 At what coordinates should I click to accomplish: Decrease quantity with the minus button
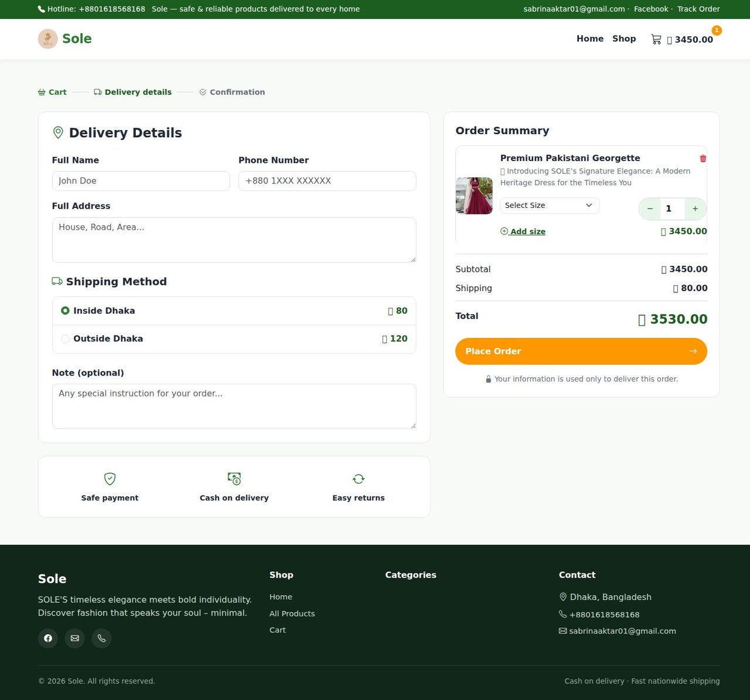coord(650,209)
